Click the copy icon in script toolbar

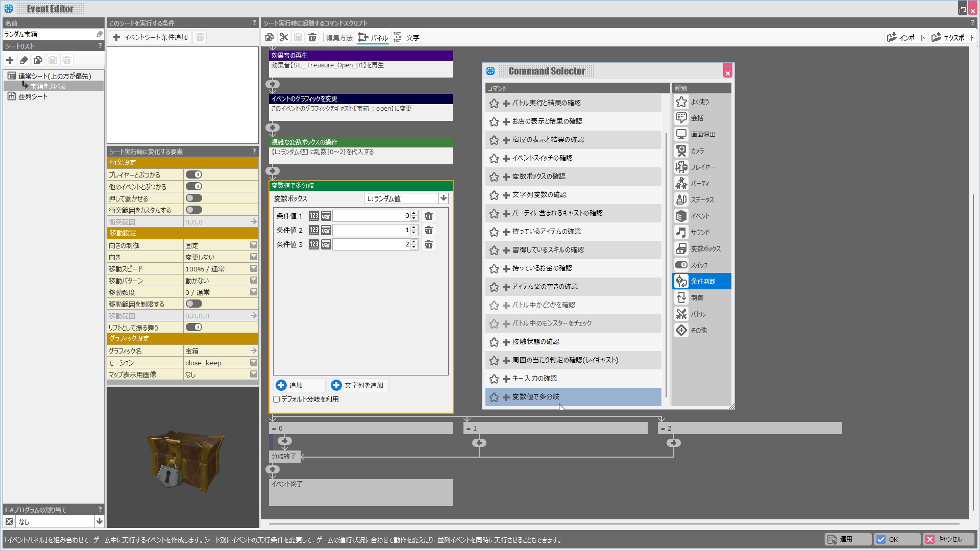click(x=269, y=37)
